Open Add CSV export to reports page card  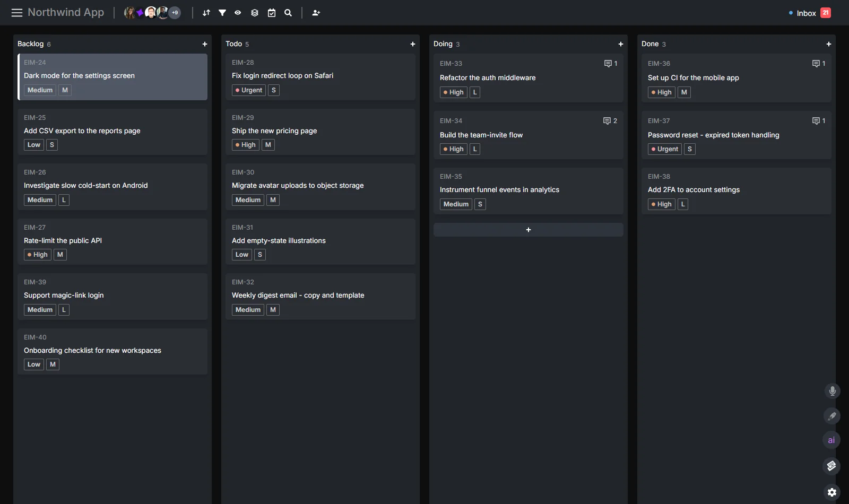point(112,132)
